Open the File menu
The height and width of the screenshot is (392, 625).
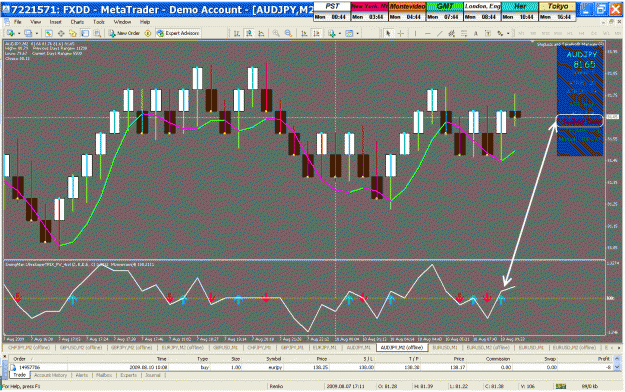click(x=18, y=22)
